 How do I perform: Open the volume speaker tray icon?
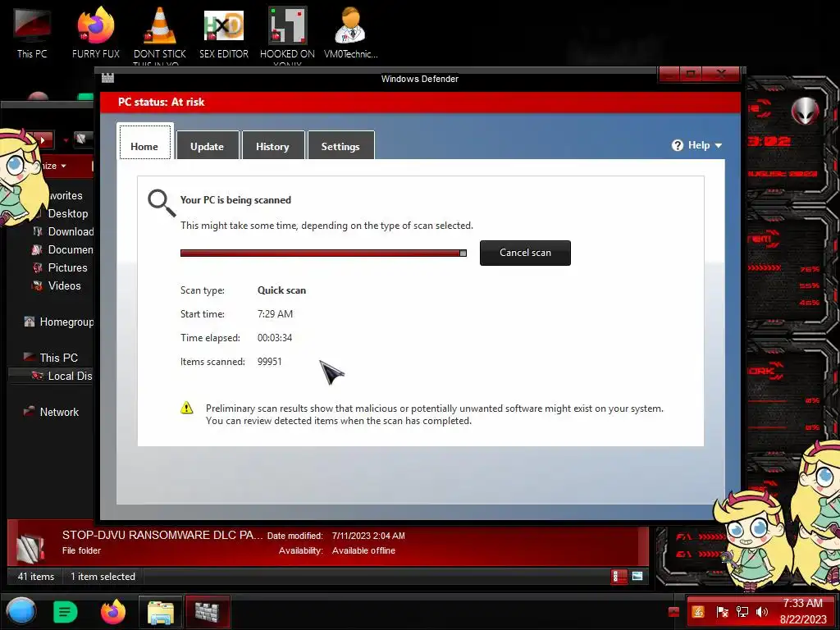(x=762, y=612)
